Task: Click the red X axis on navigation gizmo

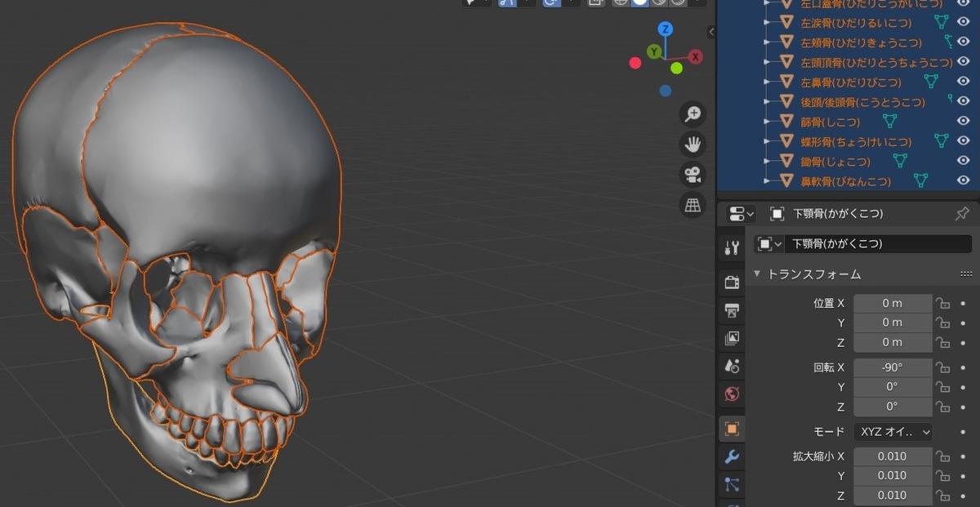Action: coord(695,56)
